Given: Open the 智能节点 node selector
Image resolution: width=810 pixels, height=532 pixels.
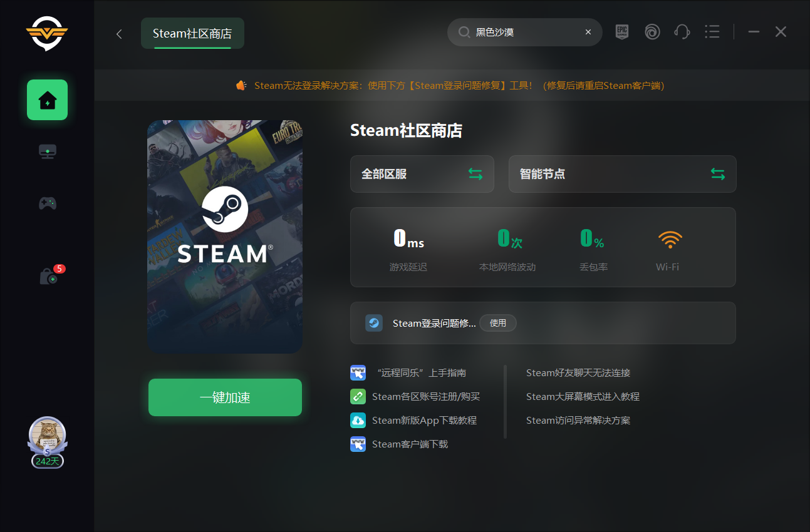Looking at the screenshot, I should pos(622,174).
